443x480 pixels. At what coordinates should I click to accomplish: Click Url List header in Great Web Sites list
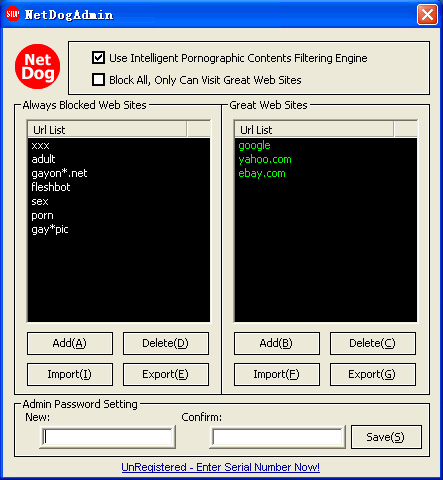pyautogui.click(x=314, y=129)
